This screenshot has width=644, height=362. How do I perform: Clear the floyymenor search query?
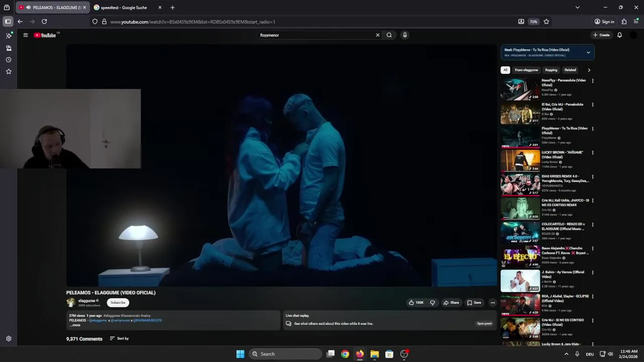point(377,35)
